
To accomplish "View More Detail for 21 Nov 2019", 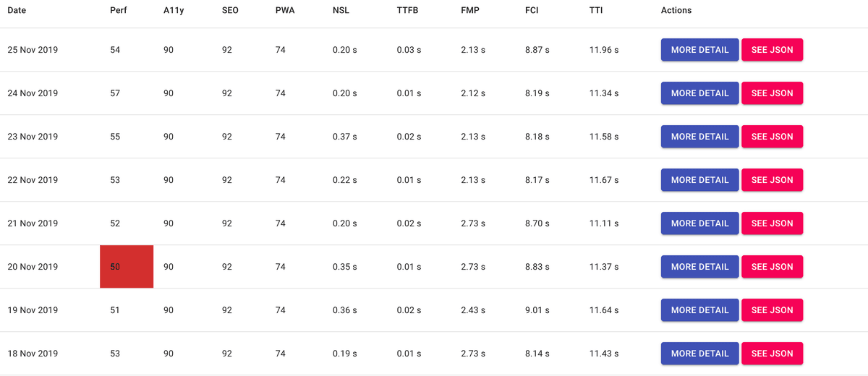I will [x=699, y=223].
